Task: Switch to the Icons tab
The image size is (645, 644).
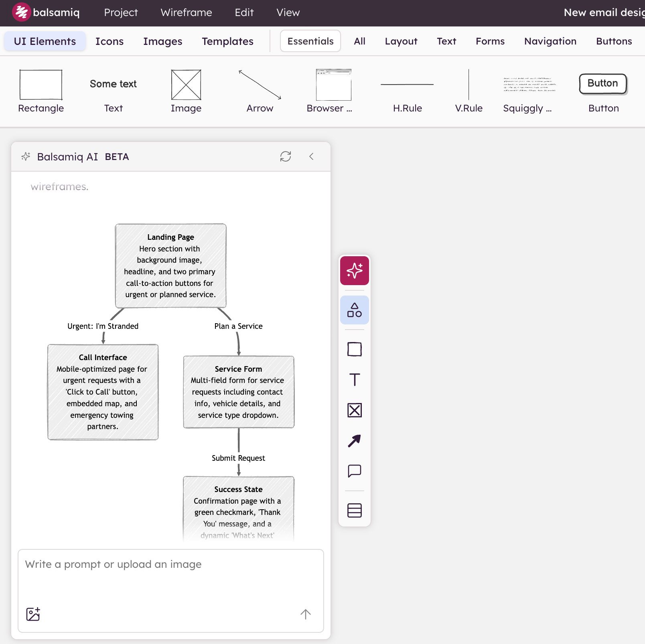Action: [109, 41]
